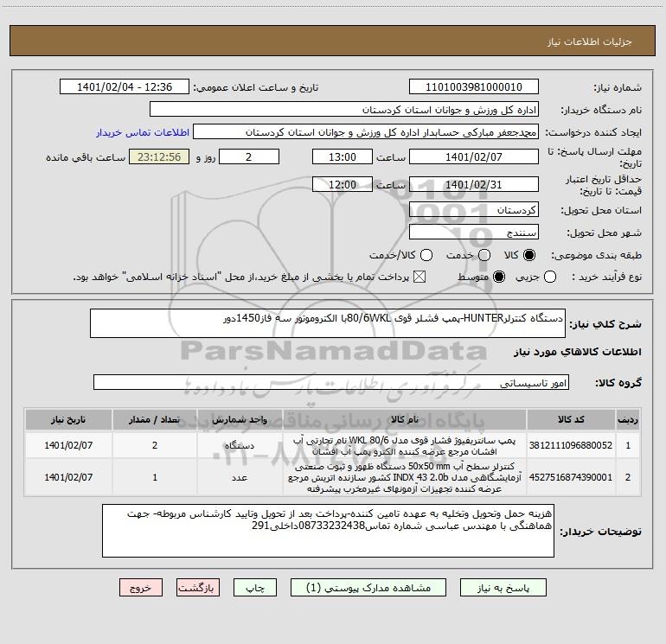The width and height of the screenshot is (666, 644).
Task: Click the validity time 12:00 field
Action: [x=343, y=184]
